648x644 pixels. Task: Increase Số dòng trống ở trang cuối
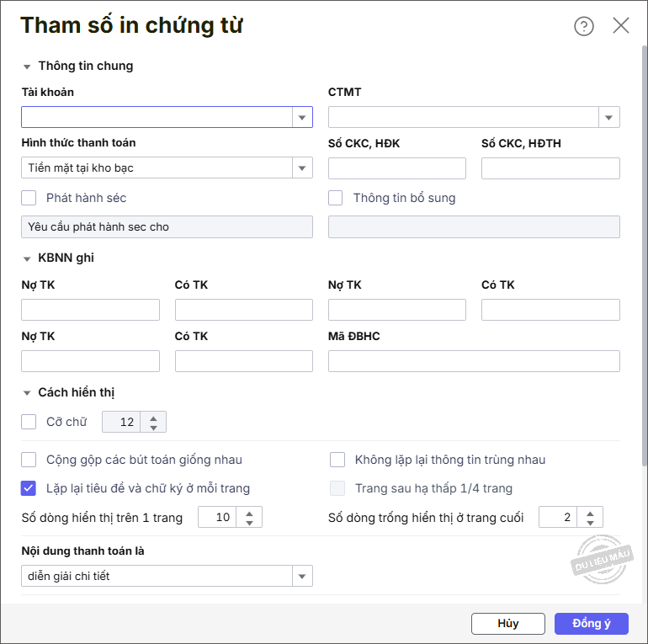(590, 512)
